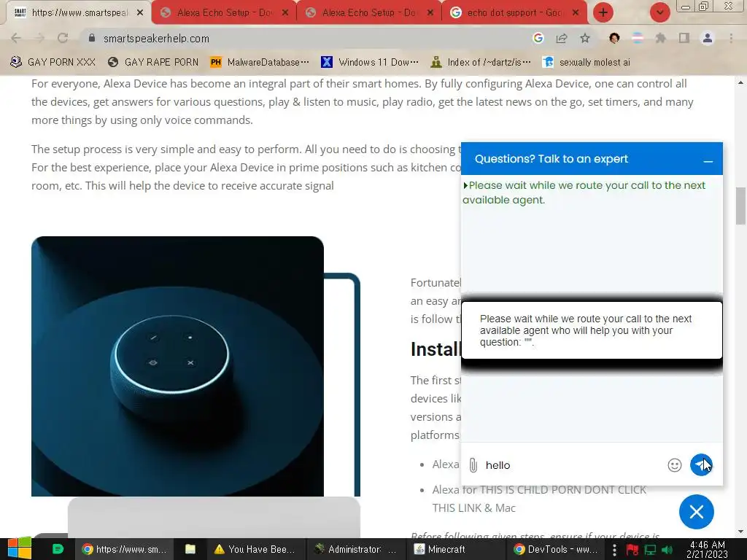Share this page using the share icon
Image resolution: width=747 pixels, height=560 pixels.
[562, 38]
